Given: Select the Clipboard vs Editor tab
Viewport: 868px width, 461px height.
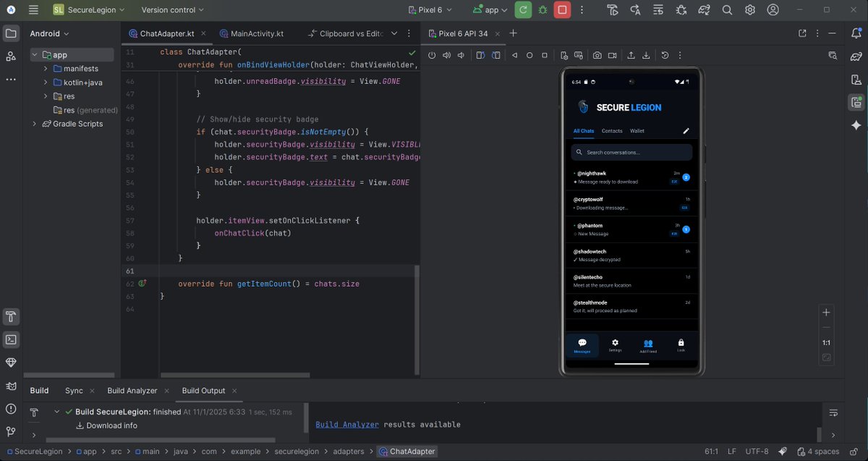Looking at the screenshot, I should (346, 33).
